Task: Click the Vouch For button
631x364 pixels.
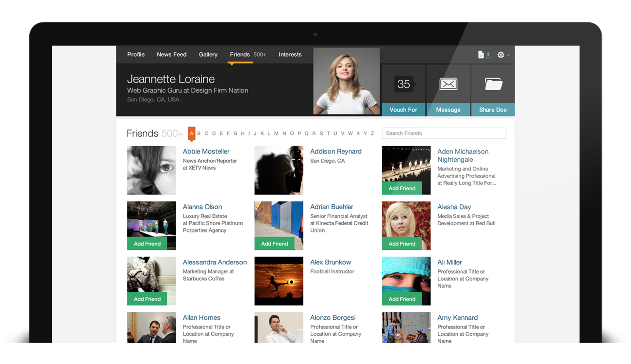Action: pyautogui.click(x=403, y=110)
